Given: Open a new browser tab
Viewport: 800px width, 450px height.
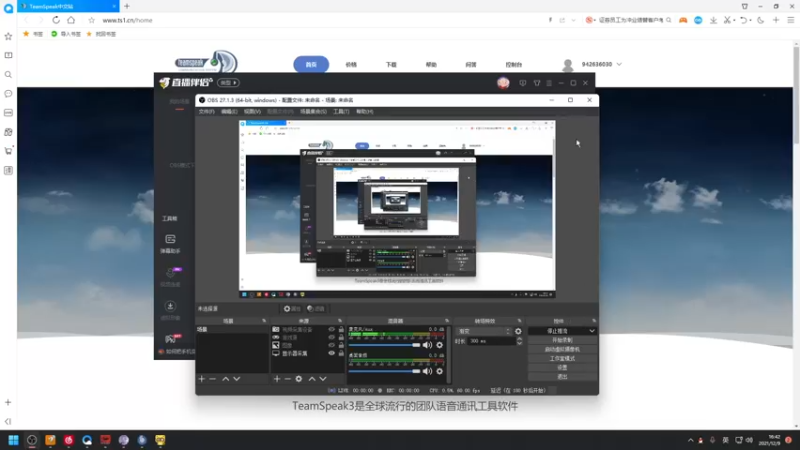Looking at the screenshot, I should [127, 6].
